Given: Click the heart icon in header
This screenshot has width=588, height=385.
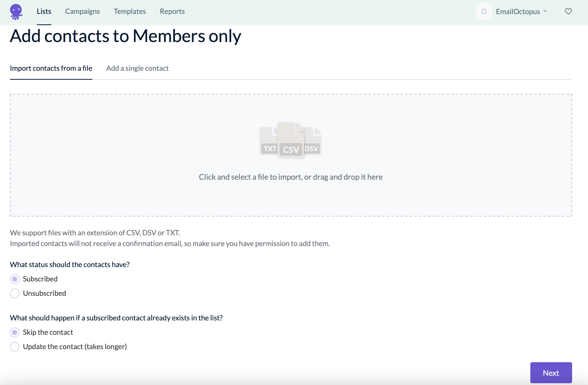Looking at the screenshot, I should point(568,12).
